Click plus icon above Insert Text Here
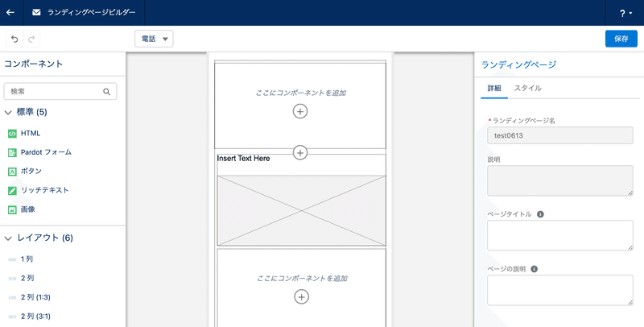Image resolution: width=644 pixels, height=327 pixels. click(x=300, y=153)
